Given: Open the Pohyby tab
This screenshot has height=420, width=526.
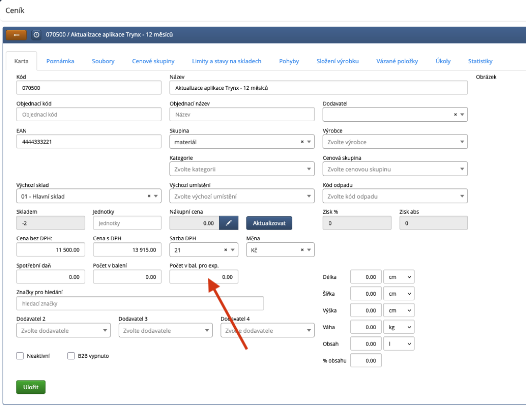Looking at the screenshot, I should tap(289, 61).
